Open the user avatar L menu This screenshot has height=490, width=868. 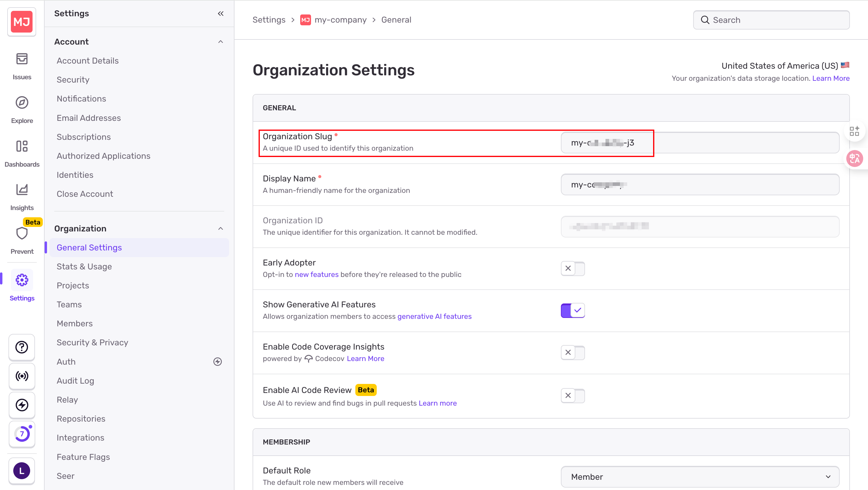(x=22, y=471)
